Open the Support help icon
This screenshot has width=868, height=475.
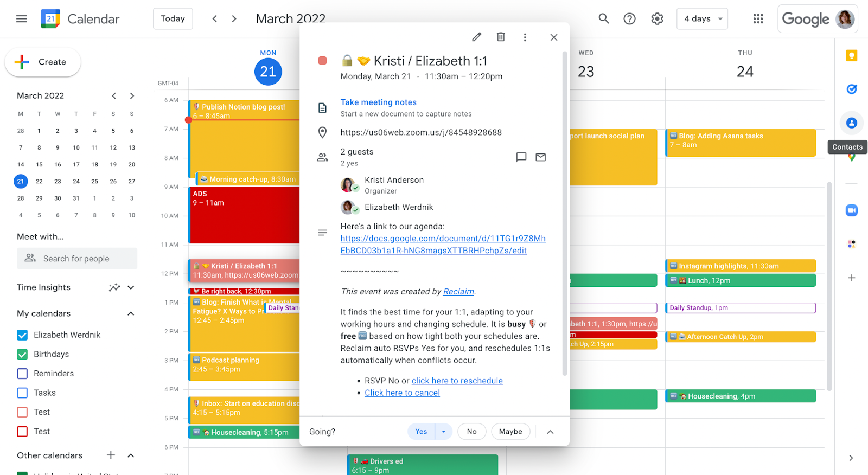pyautogui.click(x=629, y=19)
